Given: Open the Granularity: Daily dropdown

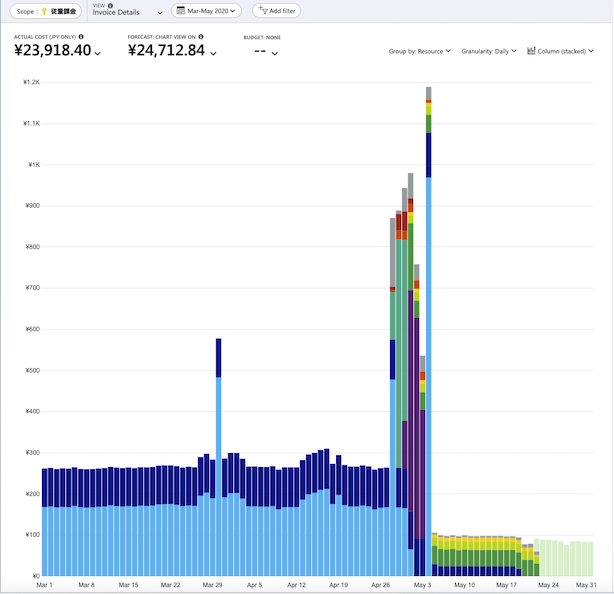Looking at the screenshot, I should pyautogui.click(x=489, y=51).
